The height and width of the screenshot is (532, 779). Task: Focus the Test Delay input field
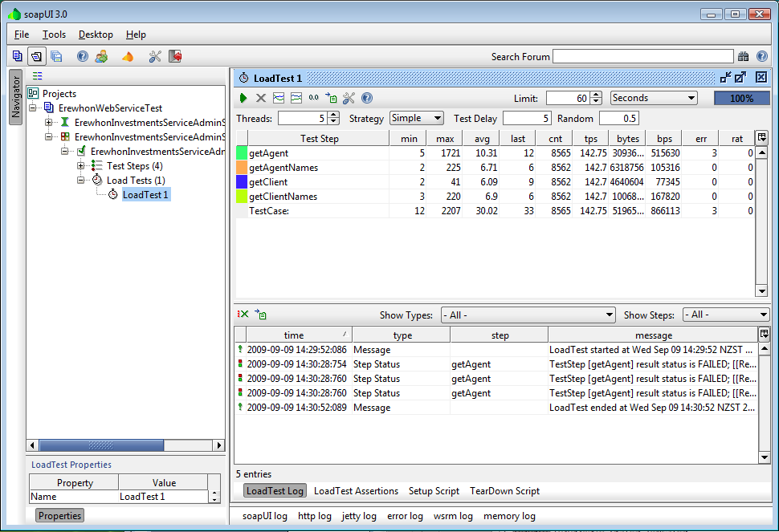tap(527, 118)
